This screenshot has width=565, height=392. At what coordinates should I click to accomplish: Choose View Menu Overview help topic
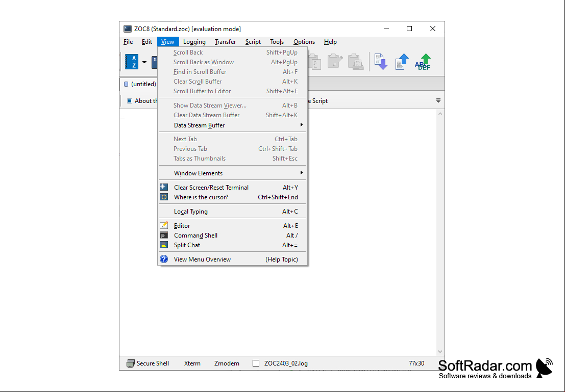tap(233, 259)
